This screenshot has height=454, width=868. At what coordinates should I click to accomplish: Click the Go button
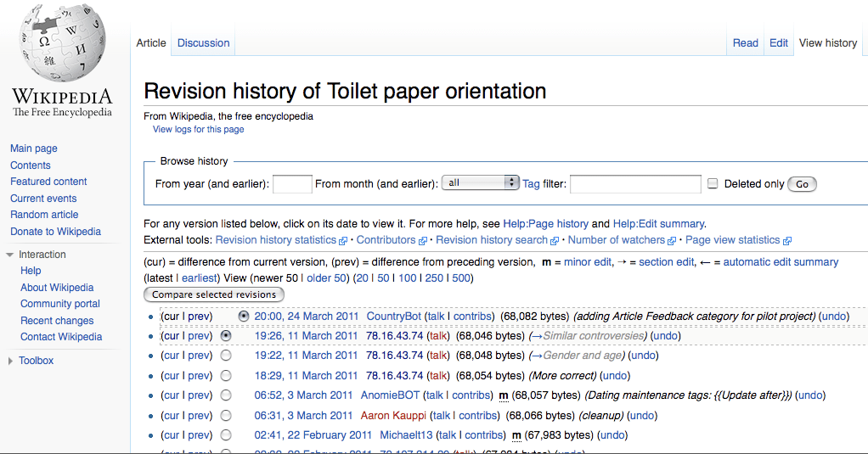(802, 184)
